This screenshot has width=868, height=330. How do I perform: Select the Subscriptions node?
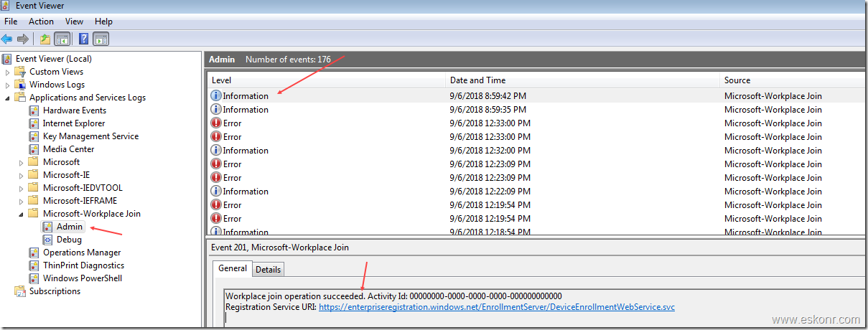[x=55, y=291]
